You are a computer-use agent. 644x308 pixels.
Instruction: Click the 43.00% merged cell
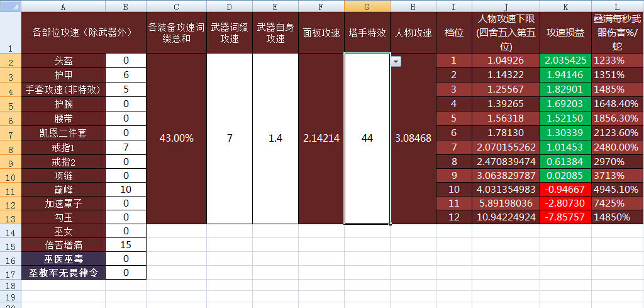pos(176,139)
